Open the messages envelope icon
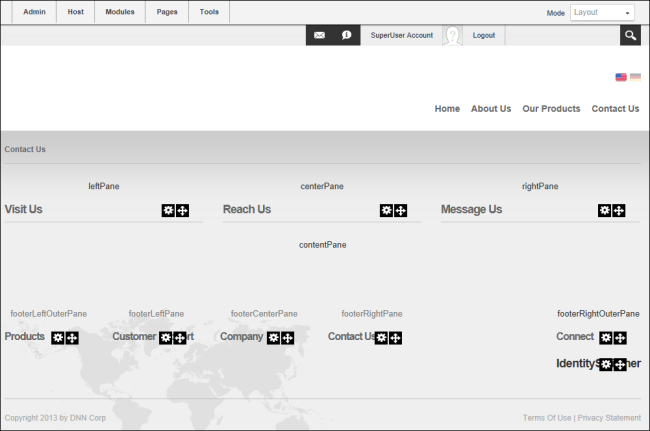650x431 pixels. pos(319,35)
